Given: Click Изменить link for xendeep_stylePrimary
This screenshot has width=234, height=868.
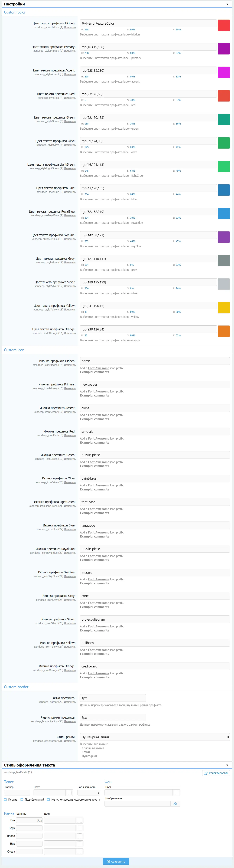Looking at the screenshot, I should point(70,51).
